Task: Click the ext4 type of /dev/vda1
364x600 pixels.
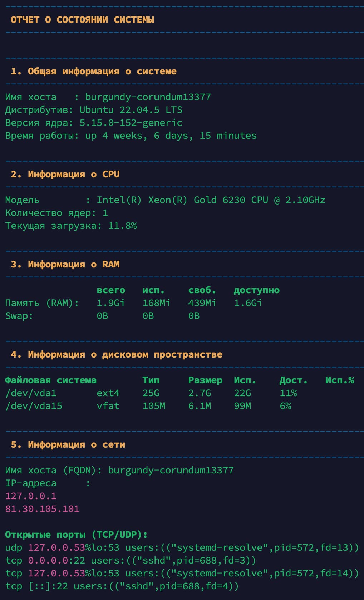Action: click(108, 393)
